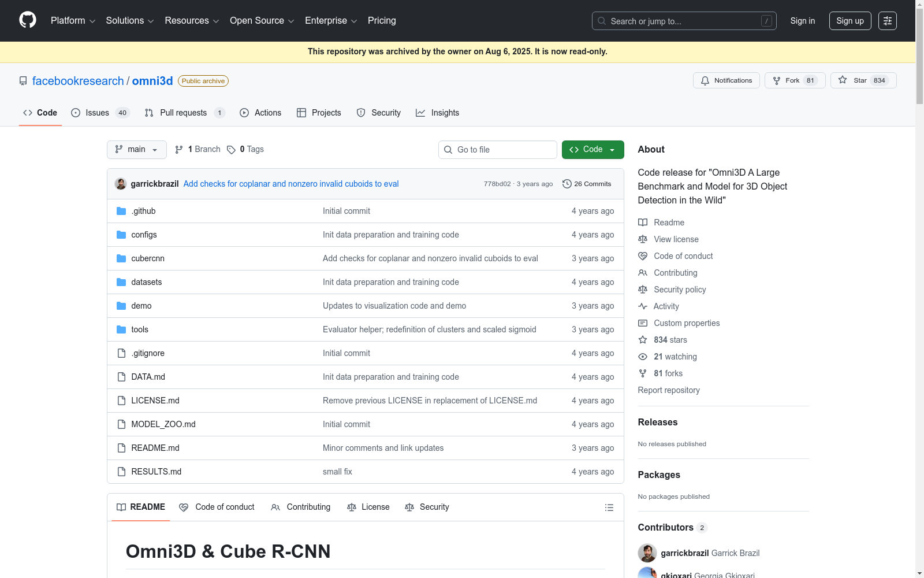Open the Custom properties link

coord(687,323)
